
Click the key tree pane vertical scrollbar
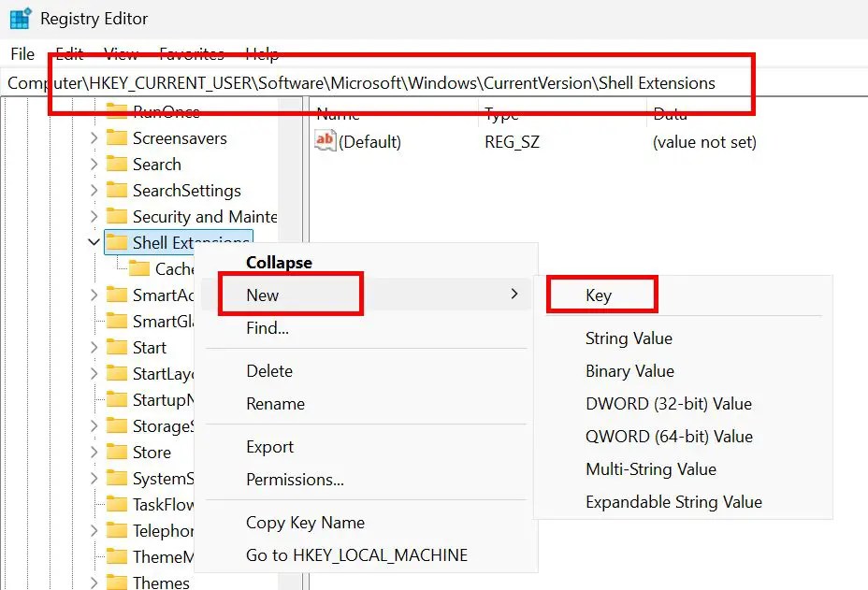(x=290, y=343)
